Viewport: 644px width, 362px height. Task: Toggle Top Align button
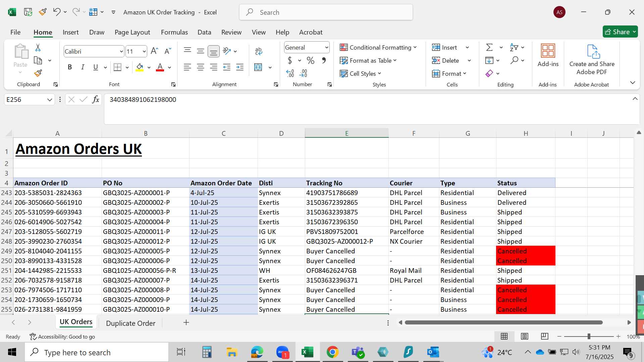pos(187,51)
